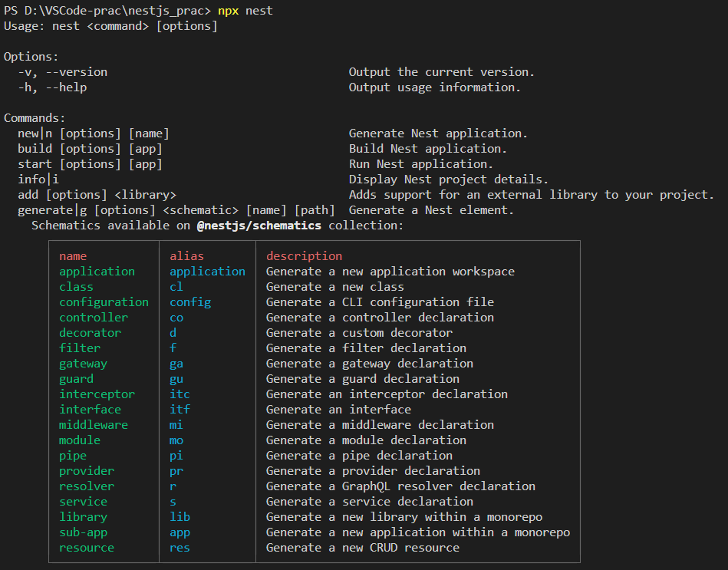Click the green 'interceptor' schematic name
The width and height of the screenshot is (728, 570).
pos(97,394)
